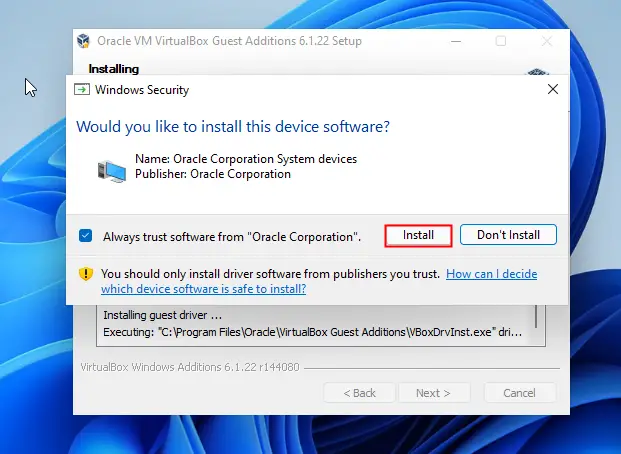The height and width of the screenshot is (454, 621).
Task: Open the How can I decide link
Action: click(319, 281)
